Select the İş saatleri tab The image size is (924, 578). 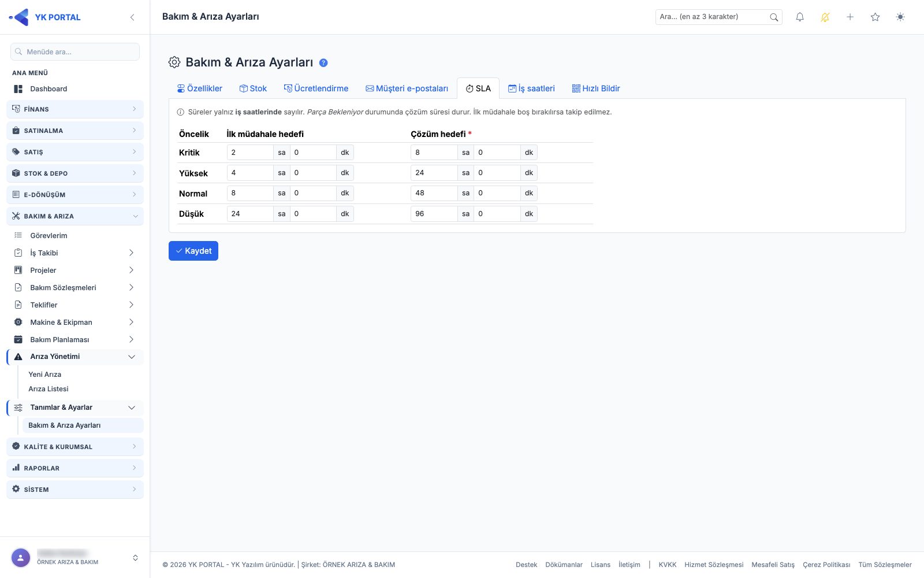pyautogui.click(x=531, y=88)
